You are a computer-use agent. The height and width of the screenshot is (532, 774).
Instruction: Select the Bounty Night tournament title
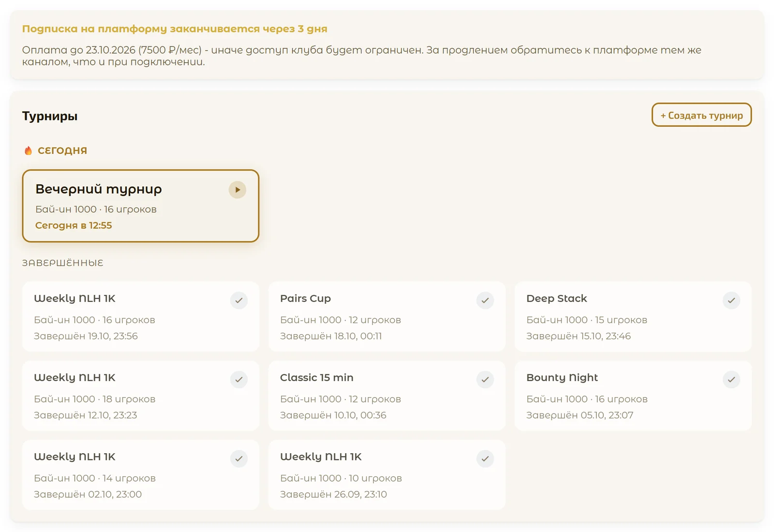[x=562, y=378]
